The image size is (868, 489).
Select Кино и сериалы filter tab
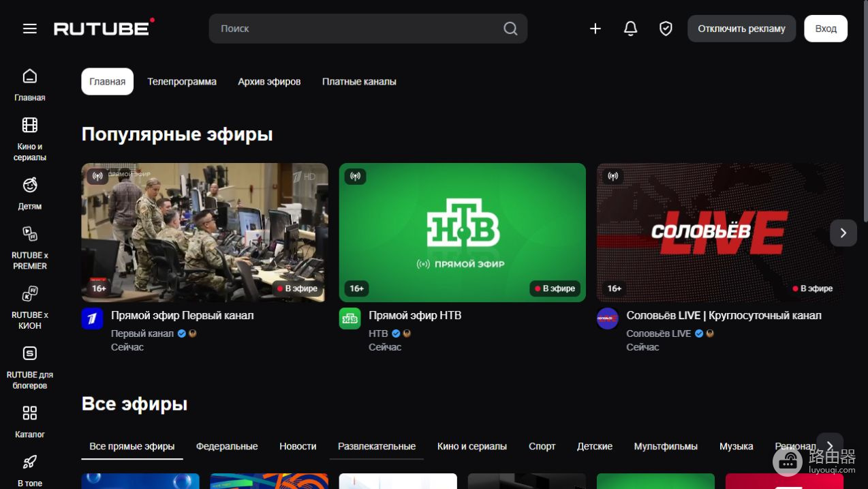pyautogui.click(x=472, y=446)
